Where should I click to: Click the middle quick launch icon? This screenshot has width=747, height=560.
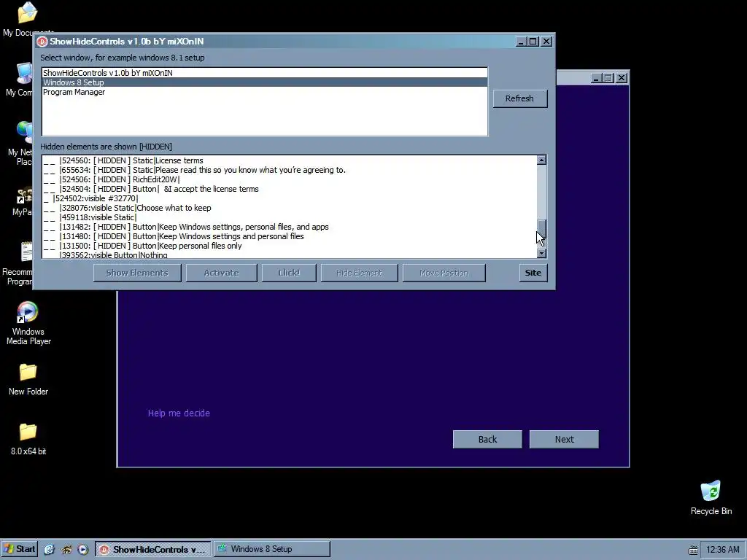[66, 550]
